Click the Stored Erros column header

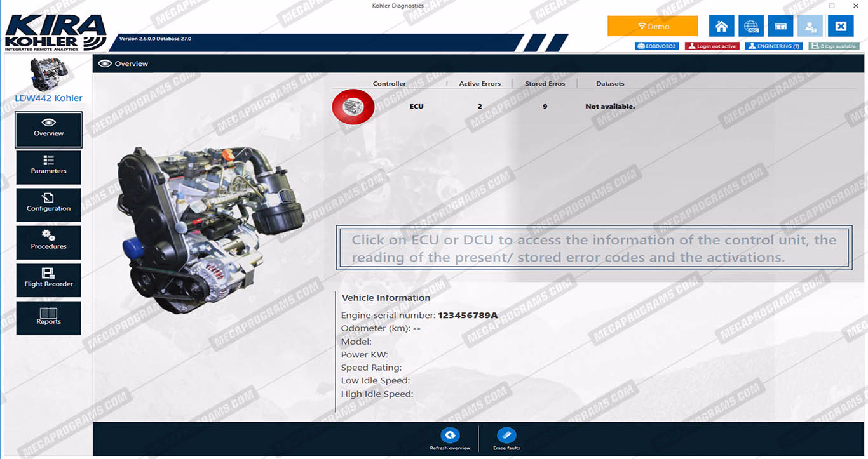point(545,84)
